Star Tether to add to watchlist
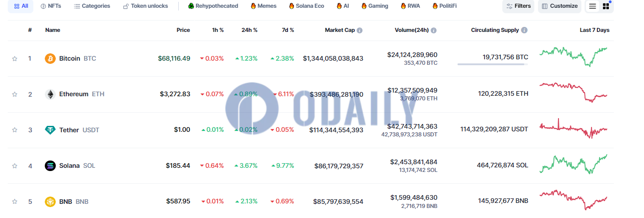 tap(15, 130)
